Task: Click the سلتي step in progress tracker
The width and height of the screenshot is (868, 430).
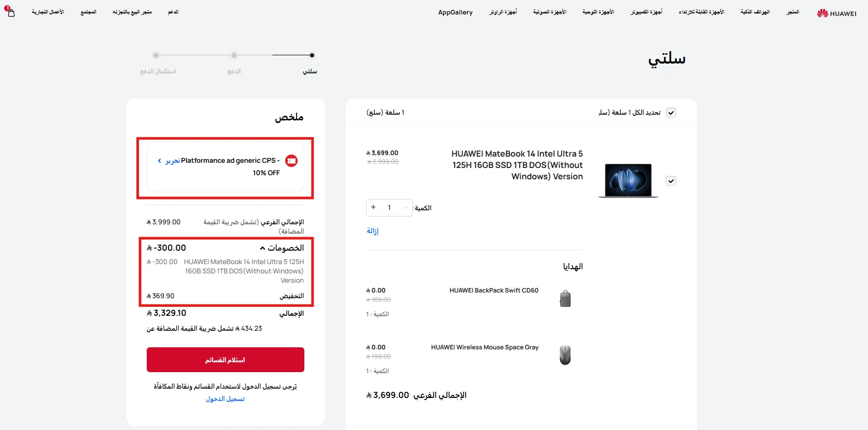Action: (310, 71)
